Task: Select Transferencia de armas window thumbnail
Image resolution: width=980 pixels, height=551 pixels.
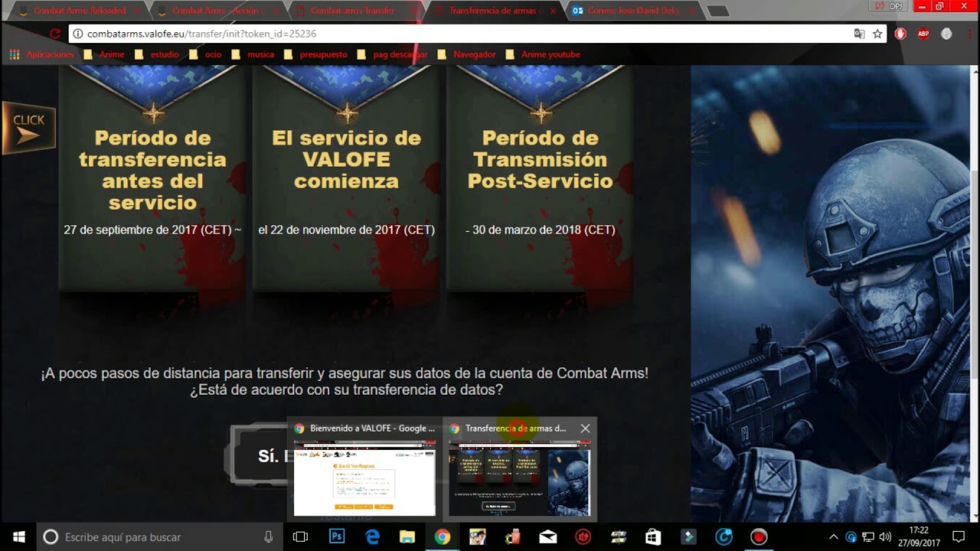Action: click(x=519, y=469)
